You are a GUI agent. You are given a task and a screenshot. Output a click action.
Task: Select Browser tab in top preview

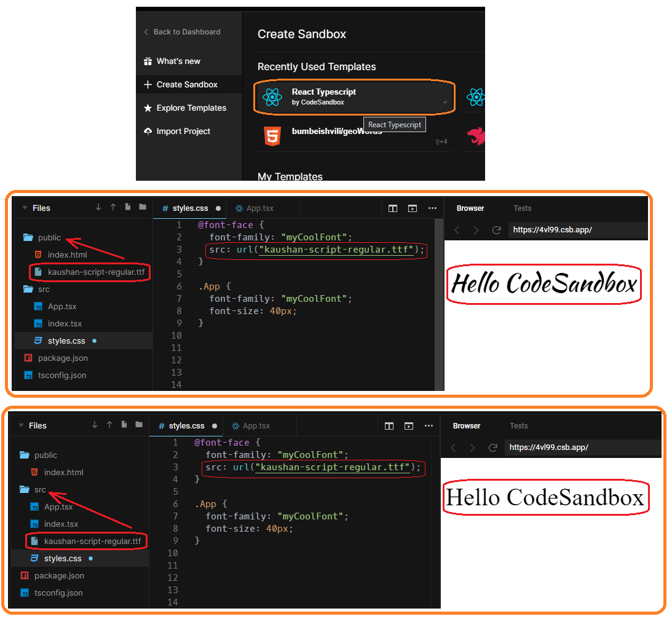(470, 208)
